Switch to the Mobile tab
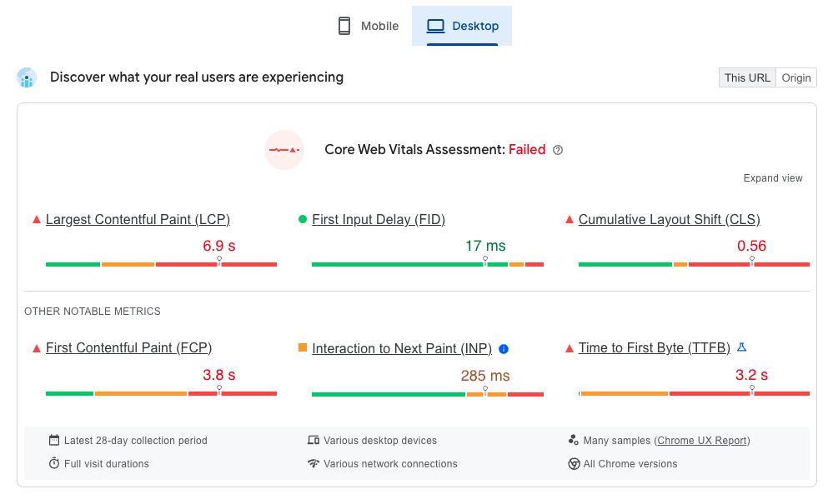This screenshot has width=833, height=504. (368, 26)
